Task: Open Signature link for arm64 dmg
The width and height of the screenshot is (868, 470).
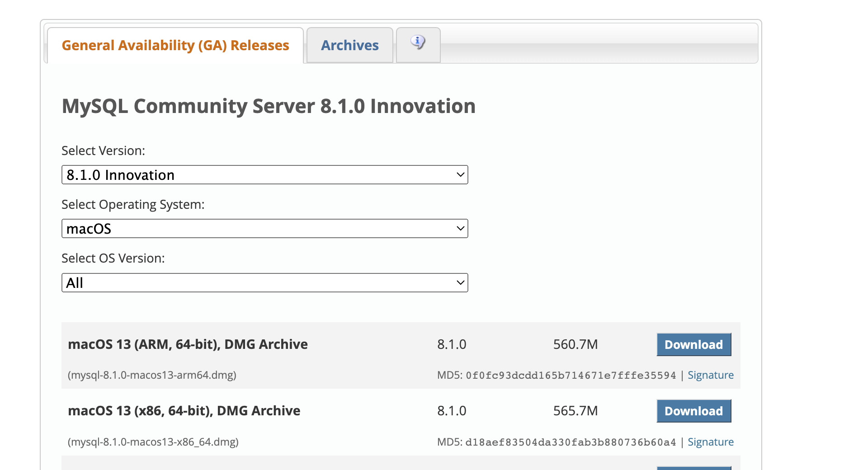Action: coord(711,375)
